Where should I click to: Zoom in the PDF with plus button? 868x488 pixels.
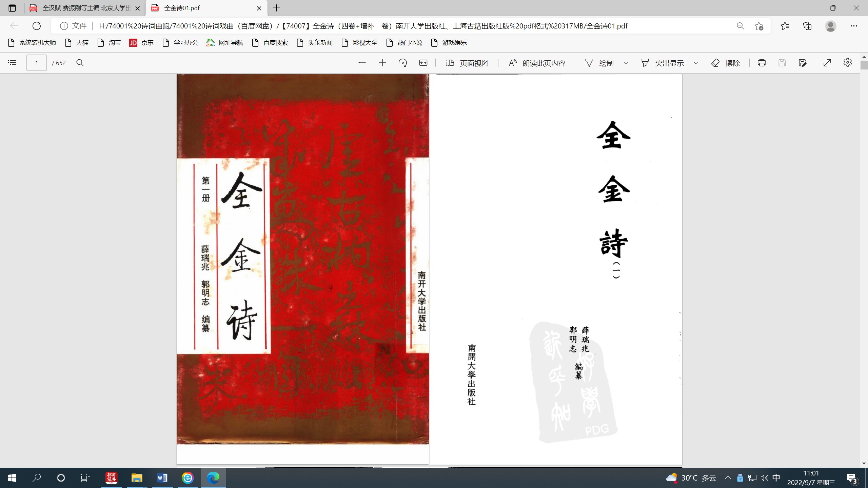(x=382, y=63)
